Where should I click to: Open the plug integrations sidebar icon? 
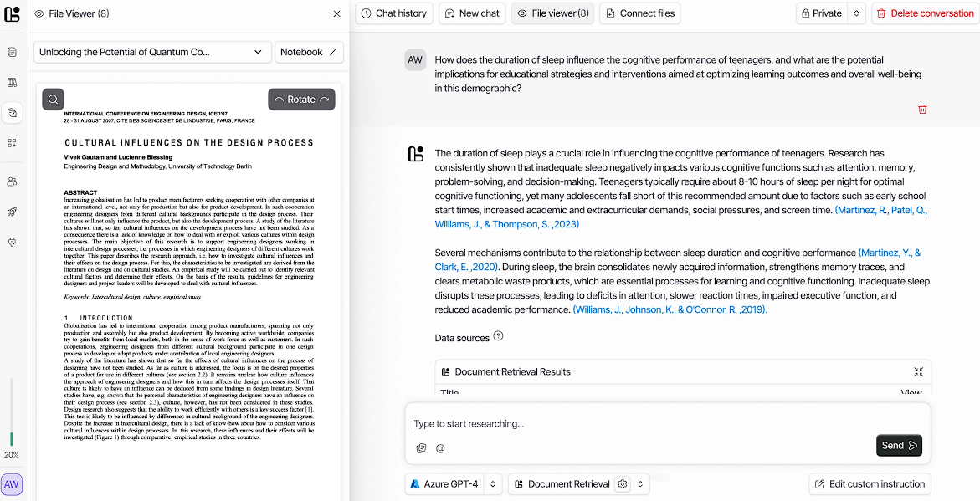[x=12, y=242]
